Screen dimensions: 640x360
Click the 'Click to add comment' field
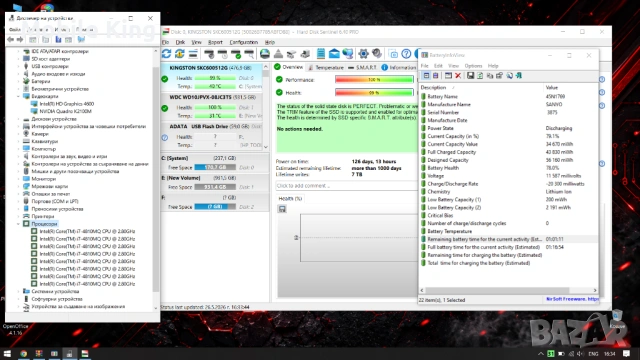[346, 186]
